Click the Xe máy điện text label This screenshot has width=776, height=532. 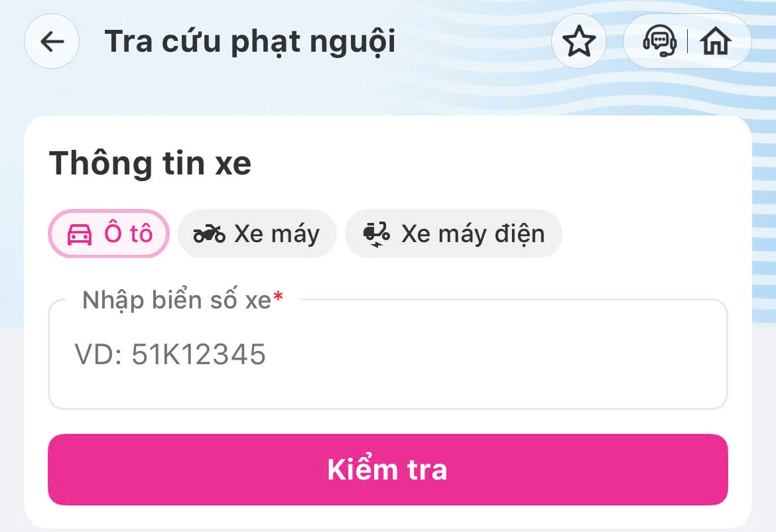(x=473, y=234)
